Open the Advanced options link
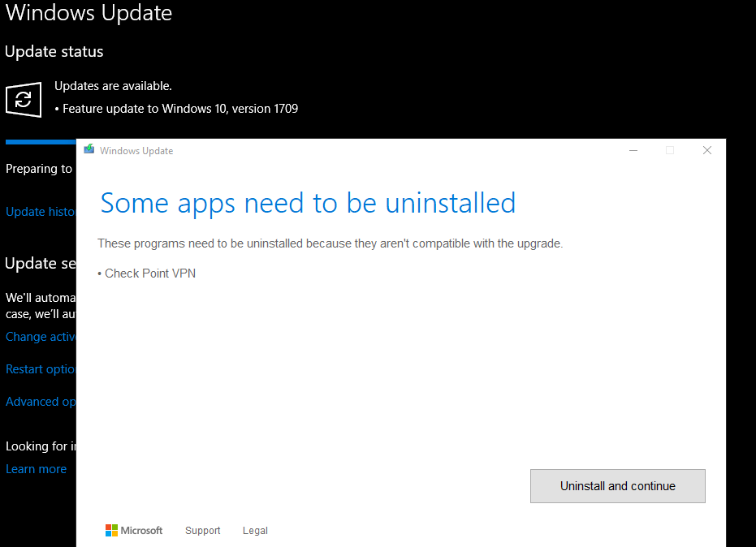756x547 pixels. pos(41,402)
